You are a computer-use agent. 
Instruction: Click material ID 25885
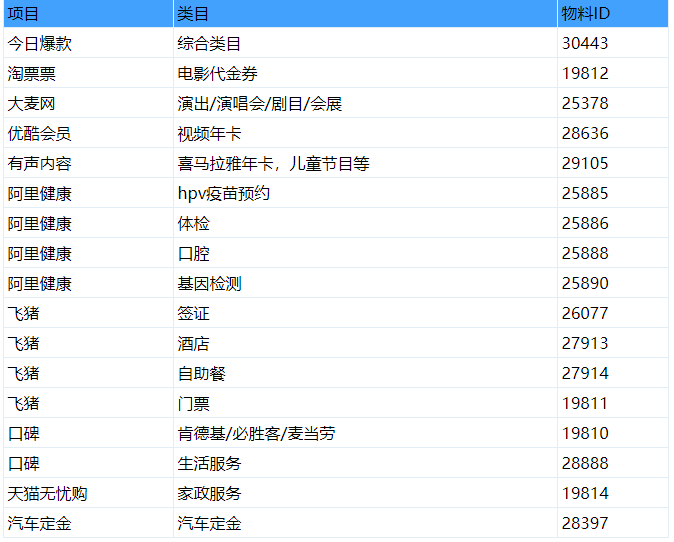613,193
